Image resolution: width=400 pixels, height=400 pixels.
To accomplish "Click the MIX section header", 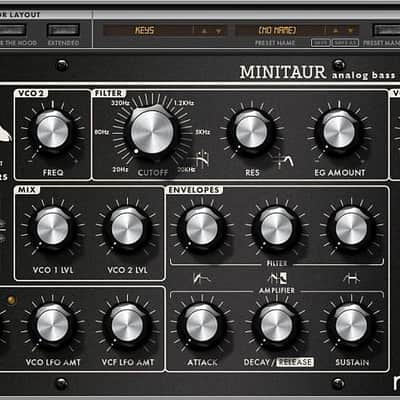I will tap(27, 190).
